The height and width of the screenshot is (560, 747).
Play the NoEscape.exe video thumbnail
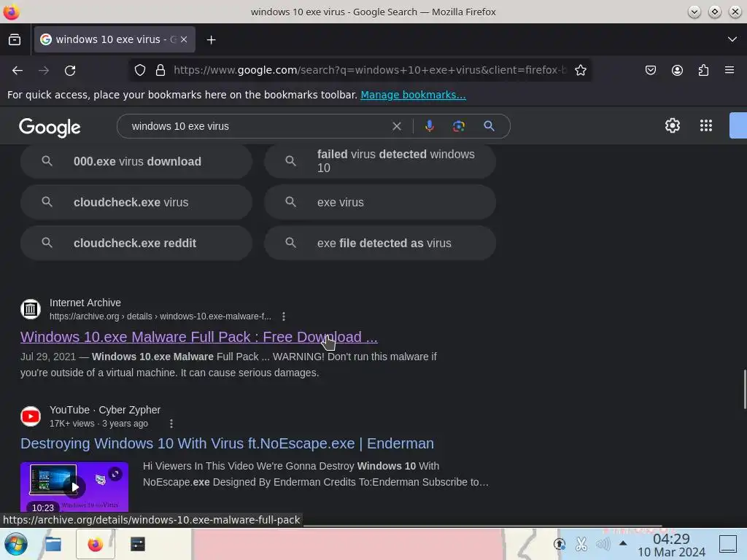pos(74,486)
